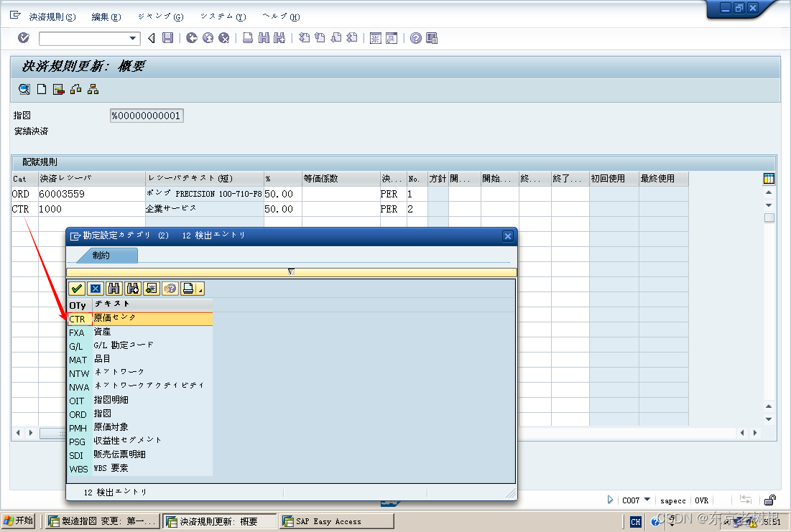The image size is (791, 532).
Task: Open the システム menu
Action: point(223,17)
